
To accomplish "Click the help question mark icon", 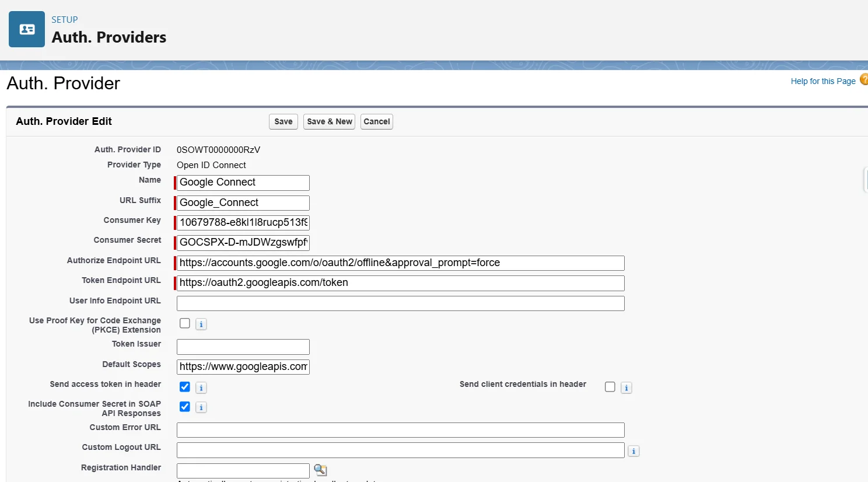I will 864,80.
